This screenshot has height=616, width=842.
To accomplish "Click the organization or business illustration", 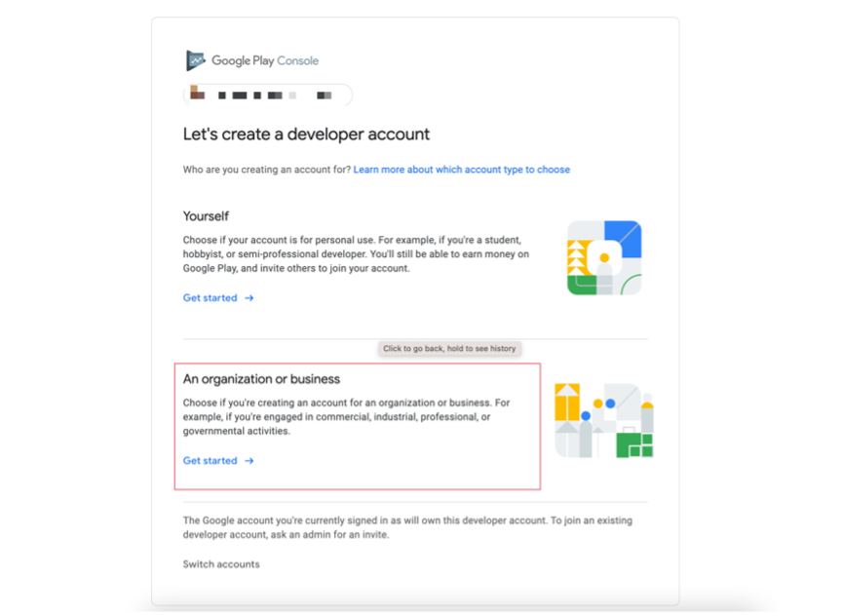I will (x=603, y=420).
